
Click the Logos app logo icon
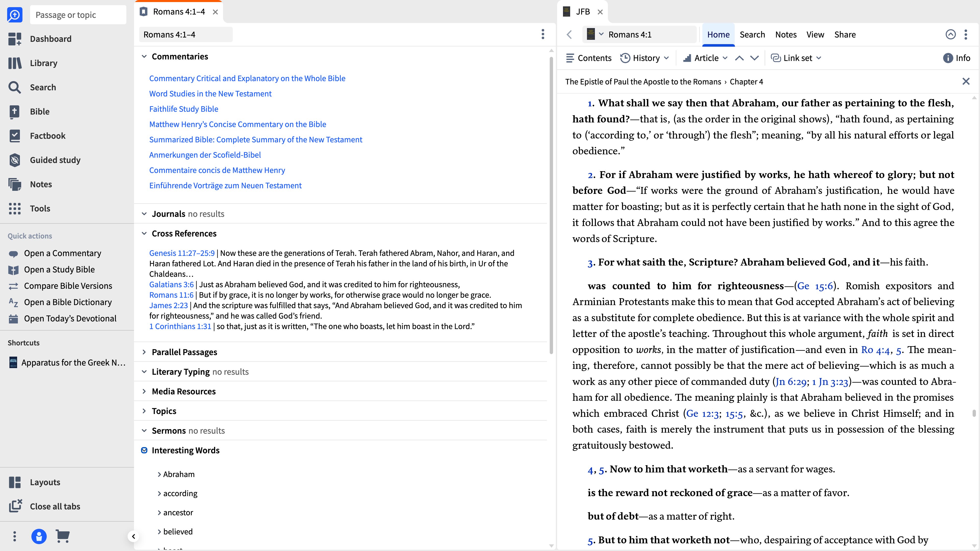coord(15,15)
